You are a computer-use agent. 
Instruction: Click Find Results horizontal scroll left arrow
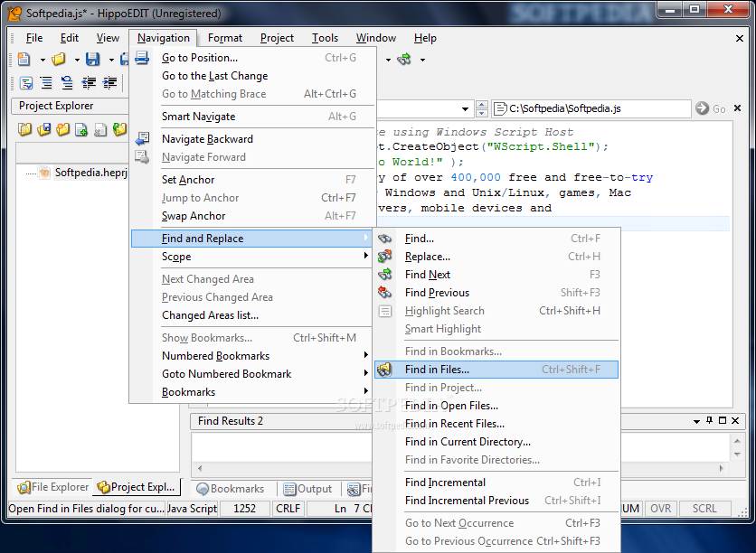(200, 468)
